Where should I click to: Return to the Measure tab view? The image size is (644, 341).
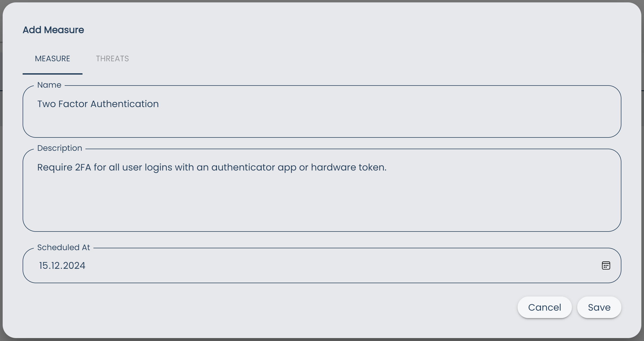pos(52,59)
